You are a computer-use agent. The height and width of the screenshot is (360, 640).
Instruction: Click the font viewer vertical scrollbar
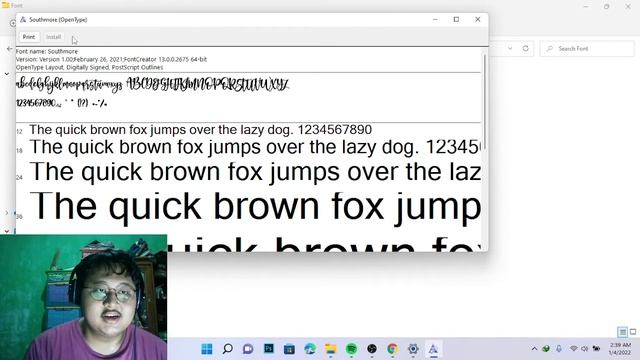(484, 102)
